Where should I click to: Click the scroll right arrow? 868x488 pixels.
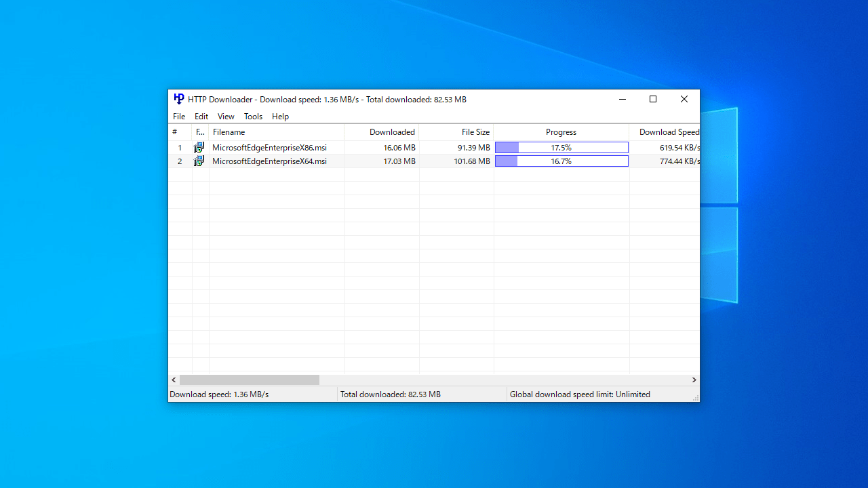coord(694,380)
